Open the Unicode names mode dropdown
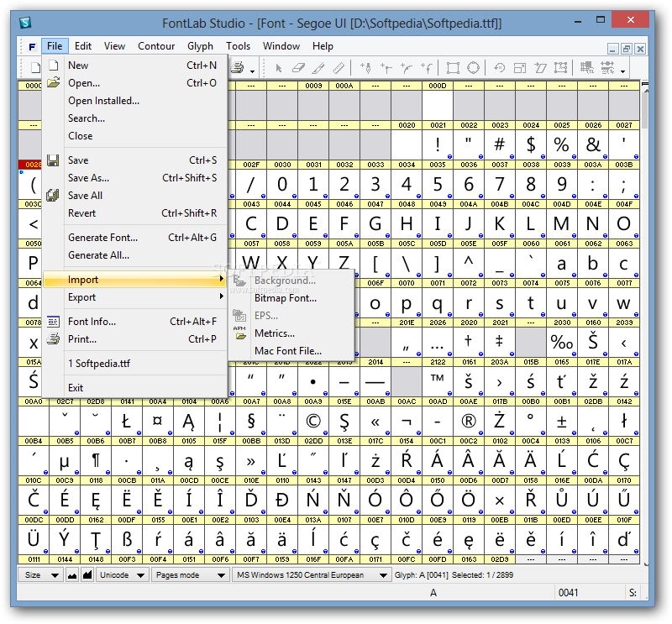 click(122, 575)
